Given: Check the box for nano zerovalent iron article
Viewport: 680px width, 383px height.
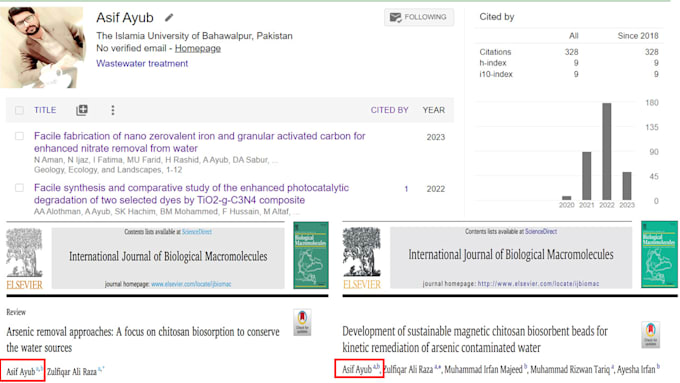Looking at the screenshot, I should click(19, 136).
